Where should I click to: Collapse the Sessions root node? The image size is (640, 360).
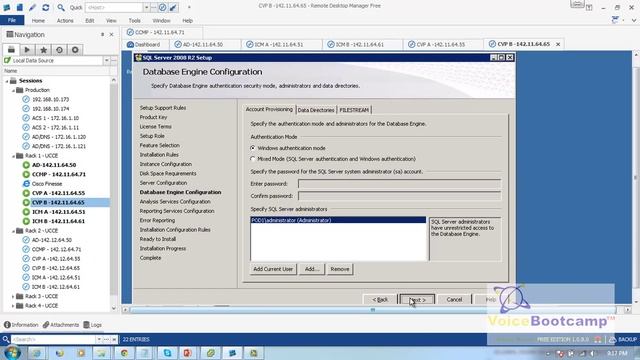click(x=7, y=81)
